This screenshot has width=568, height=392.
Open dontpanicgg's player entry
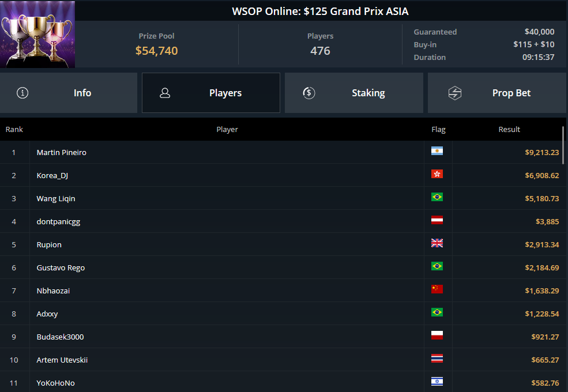point(58,222)
